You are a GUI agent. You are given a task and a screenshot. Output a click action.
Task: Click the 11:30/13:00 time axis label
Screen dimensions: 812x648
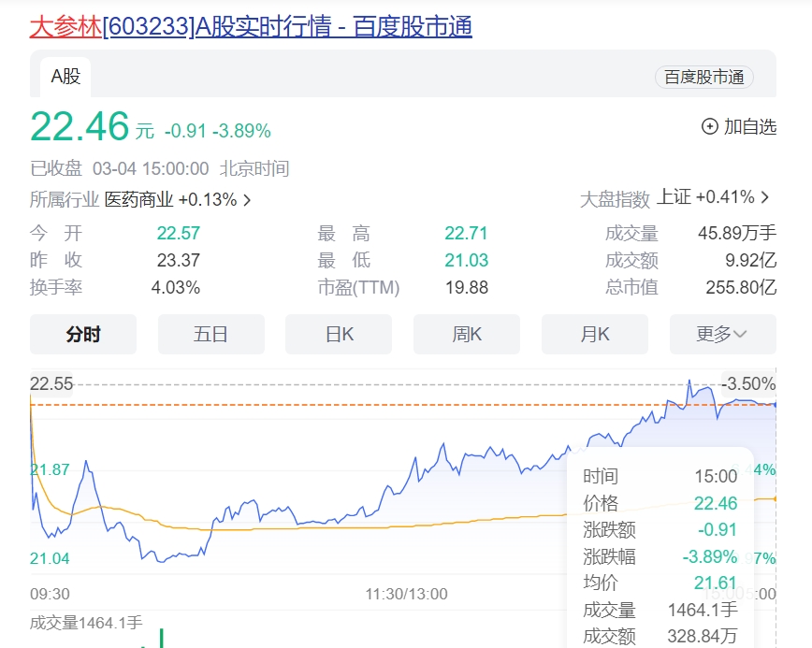coord(407,594)
